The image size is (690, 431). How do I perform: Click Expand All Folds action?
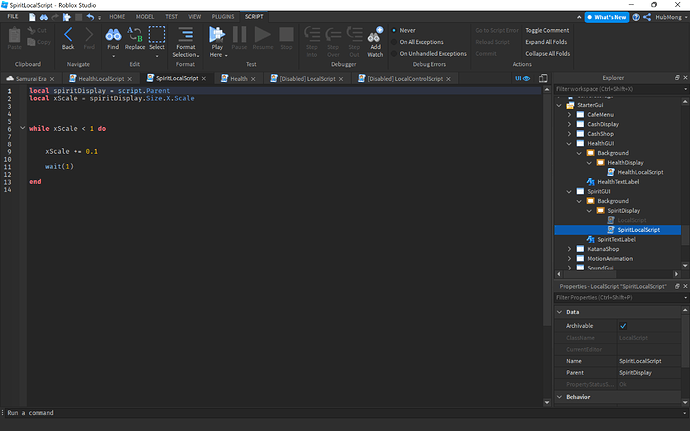(x=546, y=42)
